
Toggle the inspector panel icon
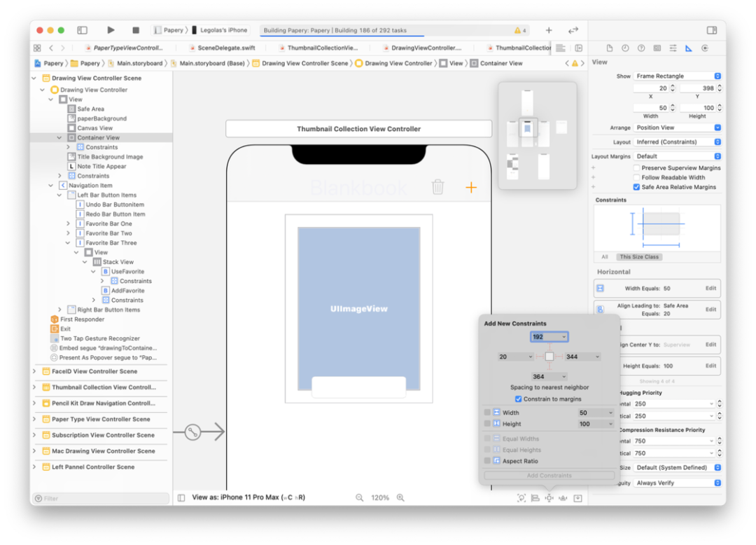point(712,30)
